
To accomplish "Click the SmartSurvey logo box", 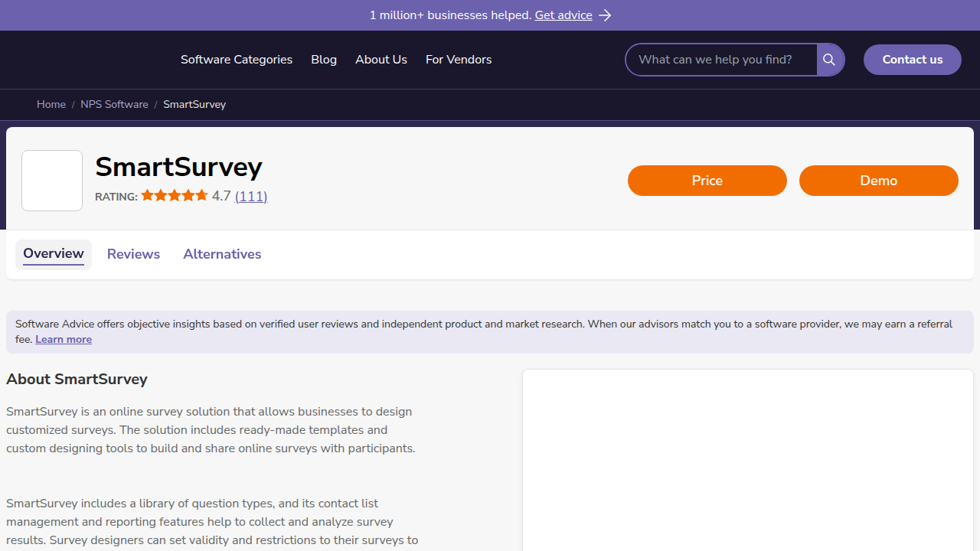I will pos(52,181).
